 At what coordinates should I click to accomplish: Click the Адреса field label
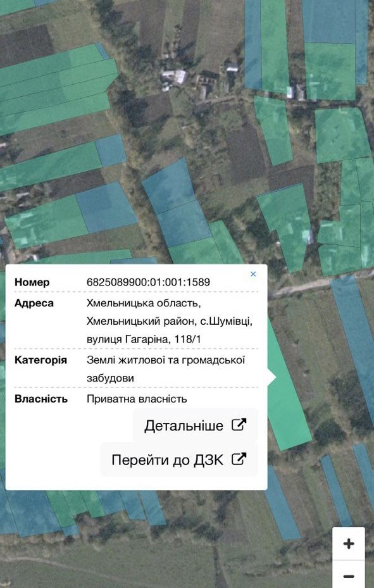coord(34,303)
